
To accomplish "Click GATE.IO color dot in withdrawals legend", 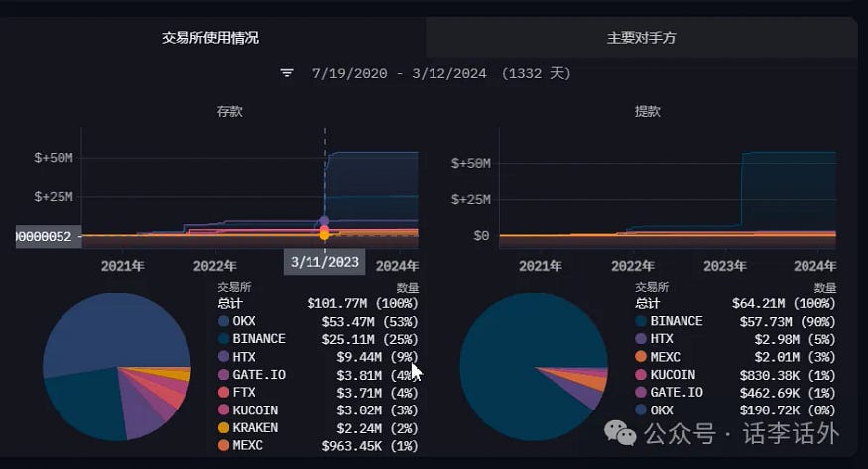I will 641,392.
